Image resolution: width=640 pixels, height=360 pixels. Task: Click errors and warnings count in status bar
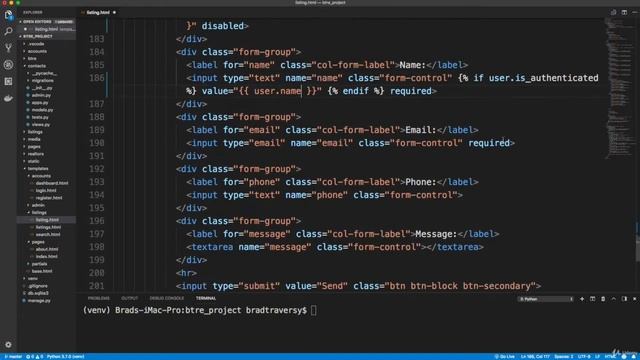[x=34, y=356]
